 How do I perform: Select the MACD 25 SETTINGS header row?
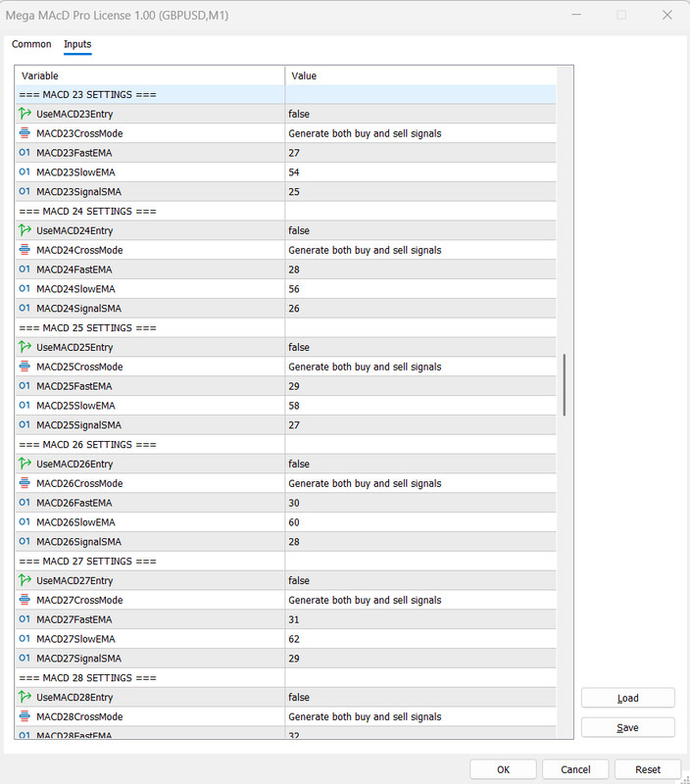285,327
